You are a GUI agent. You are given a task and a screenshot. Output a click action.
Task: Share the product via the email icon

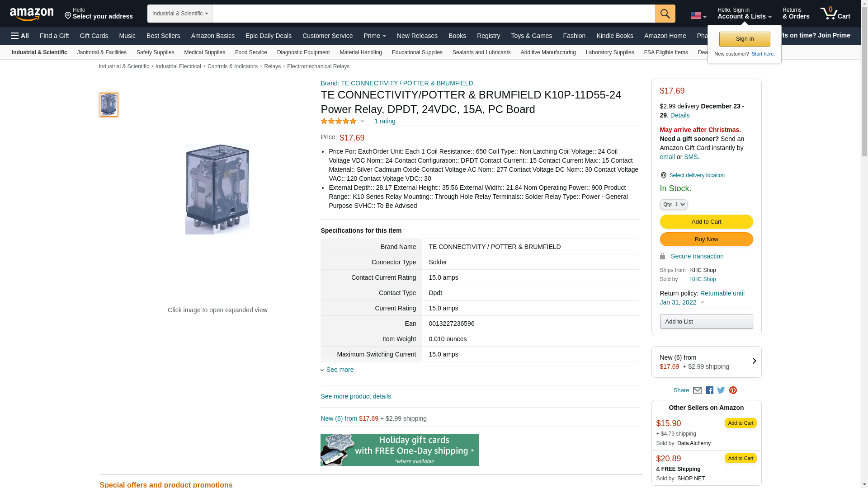[697, 390]
